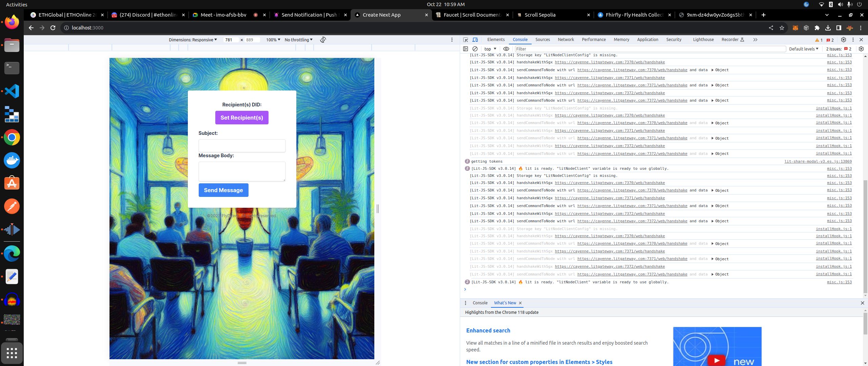Open top JavaScript context dropdown

490,49
